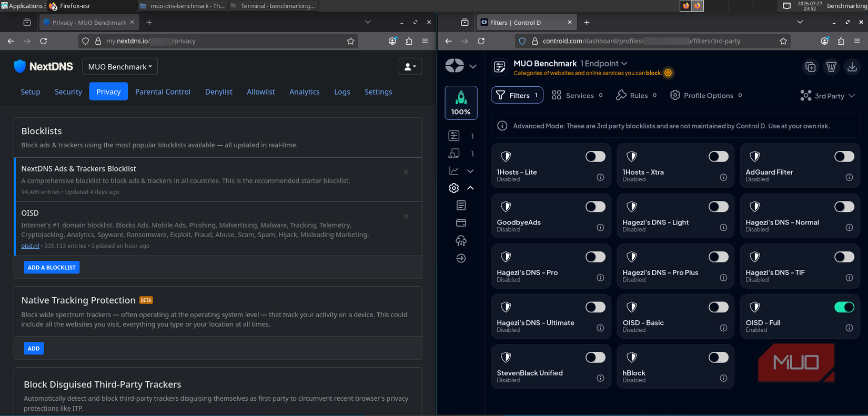The width and height of the screenshot is (868, 416).
Task: Switch to Terminal - benchmarking taskbar item
Action: tap(273, 6)
